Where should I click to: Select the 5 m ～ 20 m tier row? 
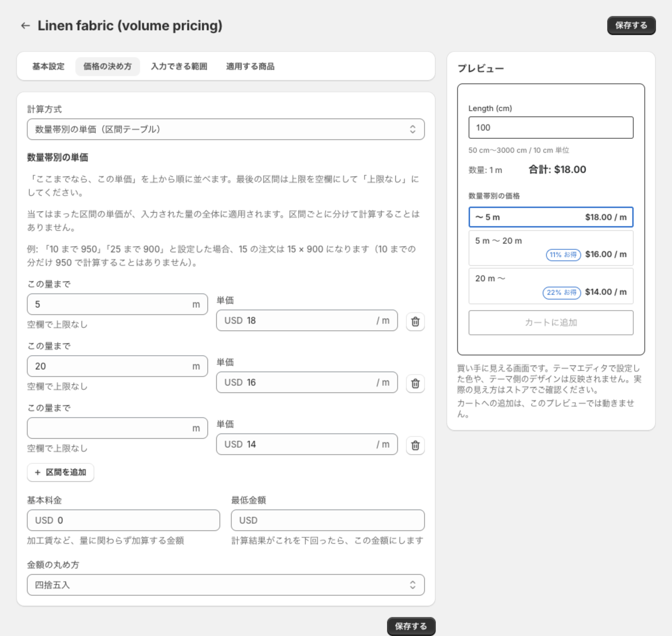pyautogui.click(x=550, y=248)
